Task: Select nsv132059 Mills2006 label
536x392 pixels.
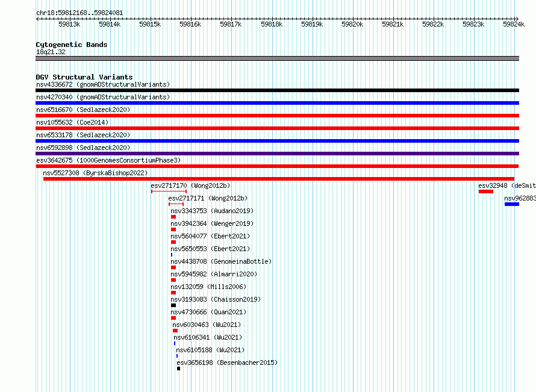Action: tap(208, 287)
